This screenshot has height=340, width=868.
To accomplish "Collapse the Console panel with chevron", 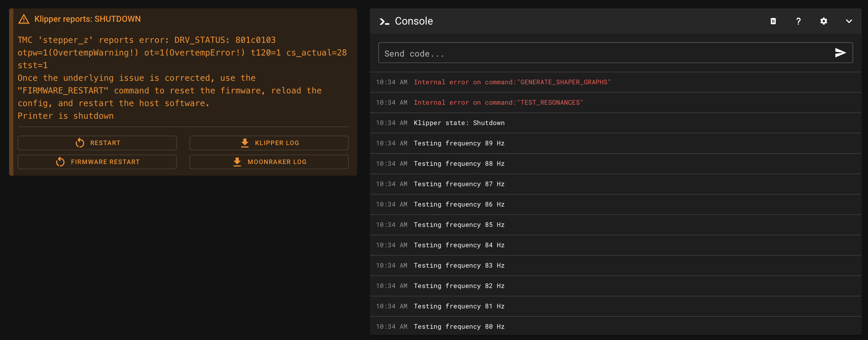I will pos(849,21).
